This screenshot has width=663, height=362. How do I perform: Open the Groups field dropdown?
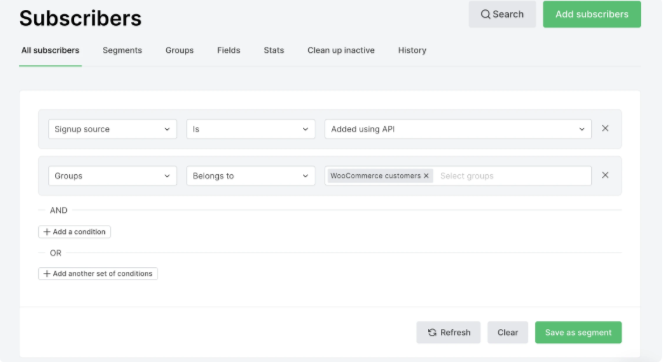pos(112,176)
